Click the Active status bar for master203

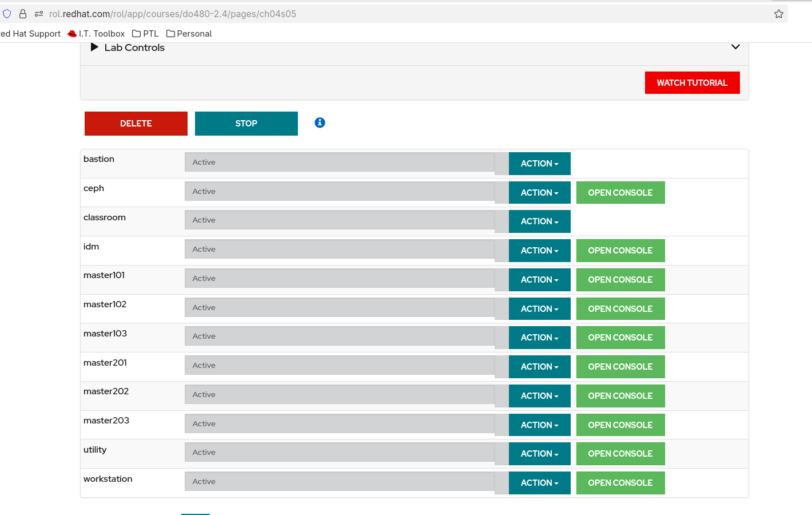(340, 424)
